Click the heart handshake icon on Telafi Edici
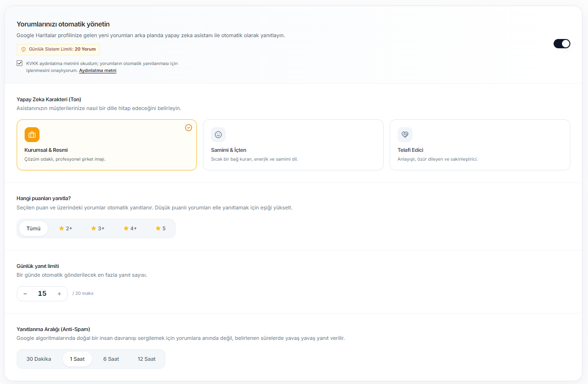The width and height of the screenshot is (588, 384). pos(405,135)
